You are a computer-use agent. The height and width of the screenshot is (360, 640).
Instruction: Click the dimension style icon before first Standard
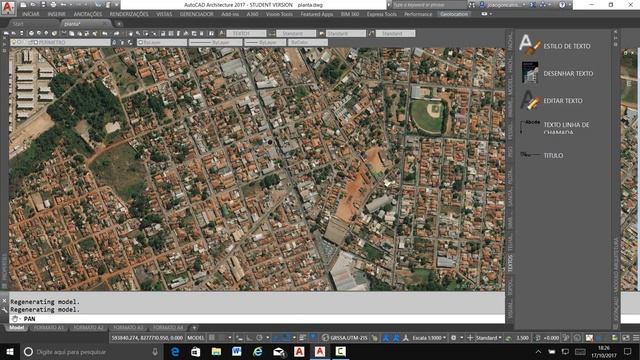[272, 33]
